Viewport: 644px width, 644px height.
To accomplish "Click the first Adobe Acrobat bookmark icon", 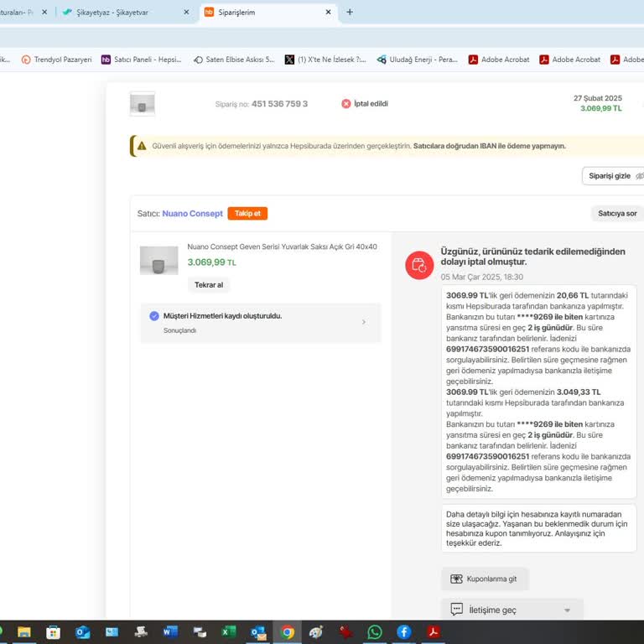I will pyautogui.click(x=473, y=60).
